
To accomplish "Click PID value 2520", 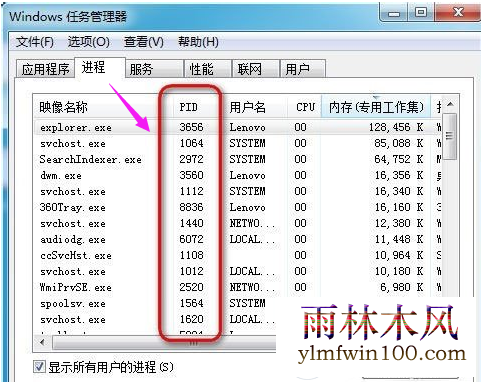I will pos(191,287).
